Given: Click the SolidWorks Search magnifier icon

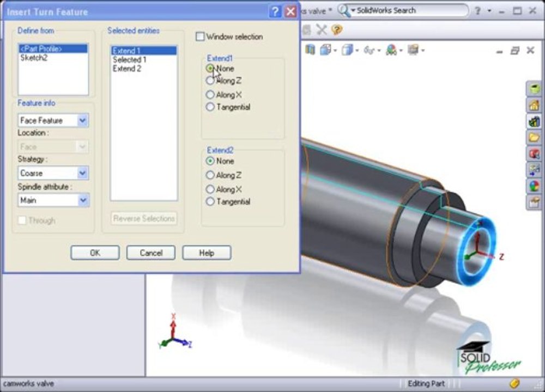Looking at the screenshot, I should [343, 11].
